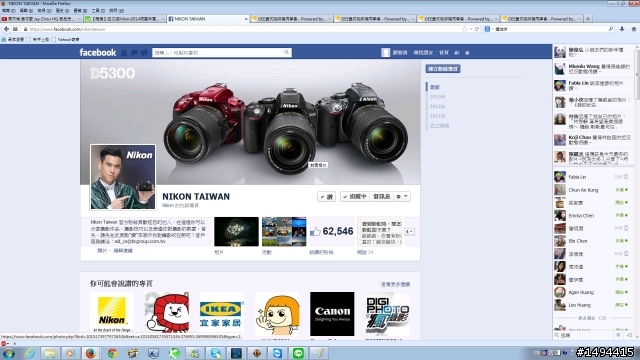Expand more page tabs dropdown beside notes
The image size is (640, 360).
point(409,231)
